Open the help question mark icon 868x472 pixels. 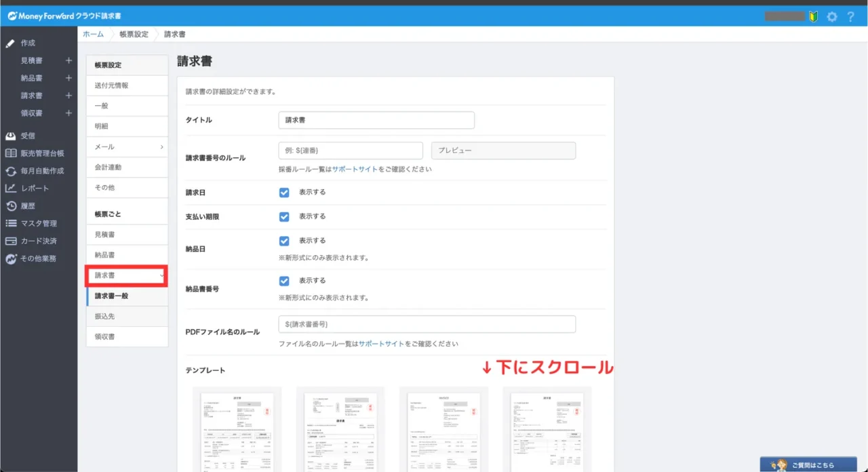point(851,16)
